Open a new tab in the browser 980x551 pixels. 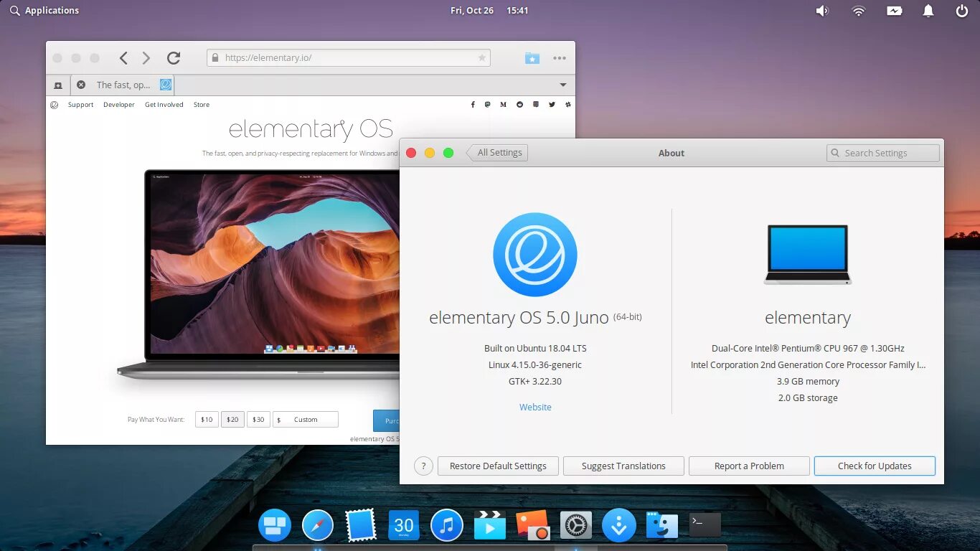tap(58, 85)
